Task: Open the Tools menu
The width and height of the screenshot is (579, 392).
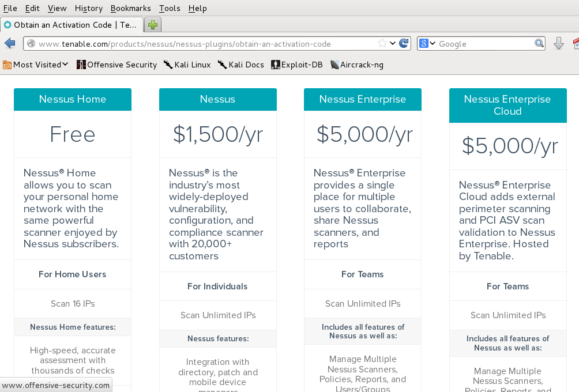Action: (170, 8)
